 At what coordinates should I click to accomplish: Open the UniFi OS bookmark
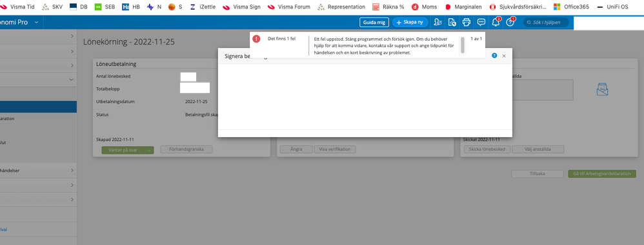pos(612,6)
